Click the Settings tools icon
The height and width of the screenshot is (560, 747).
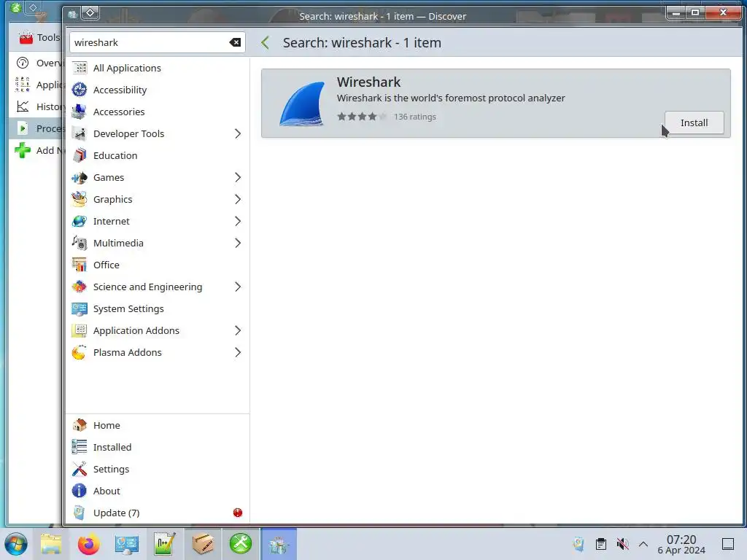tap(79, 469)
